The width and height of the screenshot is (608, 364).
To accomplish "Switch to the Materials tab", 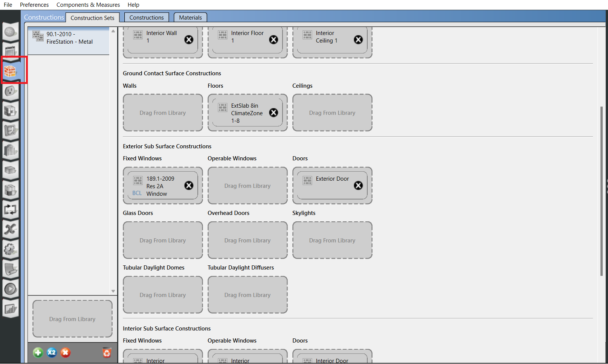I will point(190,17).
